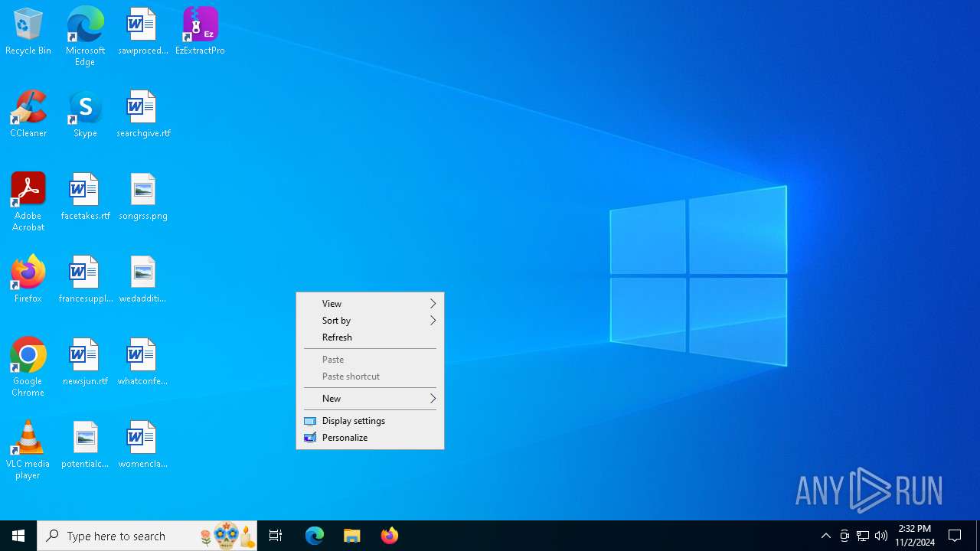The width and height of the screenshot is (980, 551).
Task: Open Task View on the taskbar
Action: click(276, 536)
